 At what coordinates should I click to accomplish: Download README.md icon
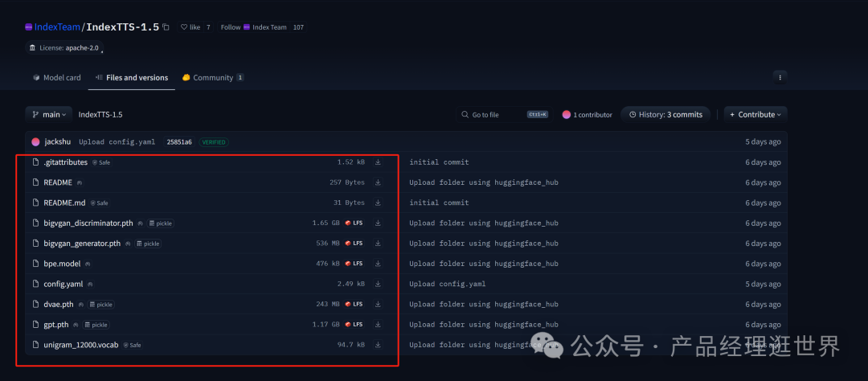(378, 203)
